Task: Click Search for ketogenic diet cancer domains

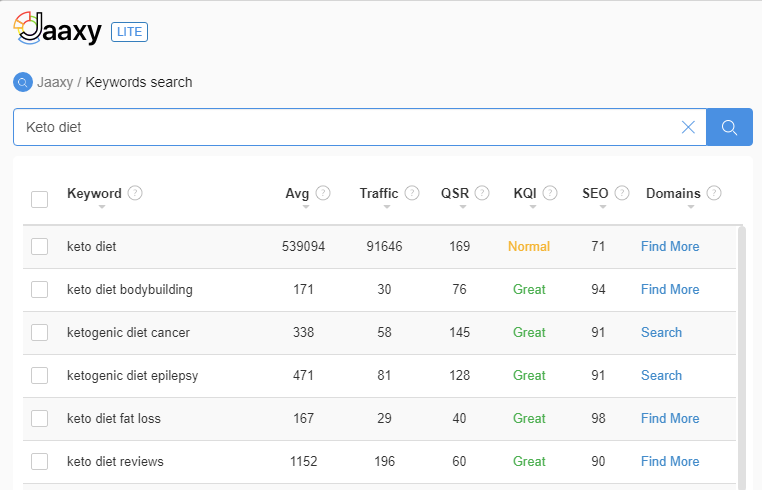Action: tap(661, 332)
